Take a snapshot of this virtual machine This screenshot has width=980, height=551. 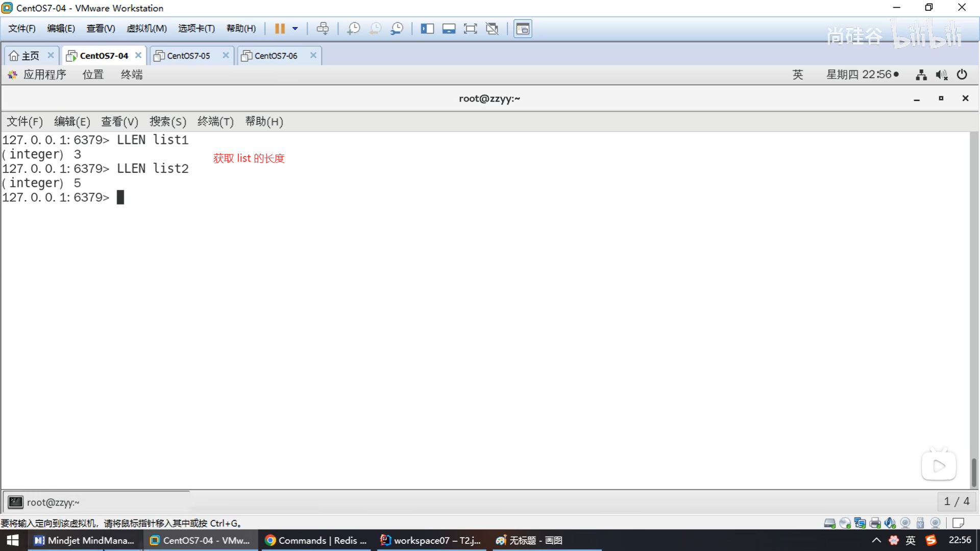pyautogui.click(x=353, y=29)
